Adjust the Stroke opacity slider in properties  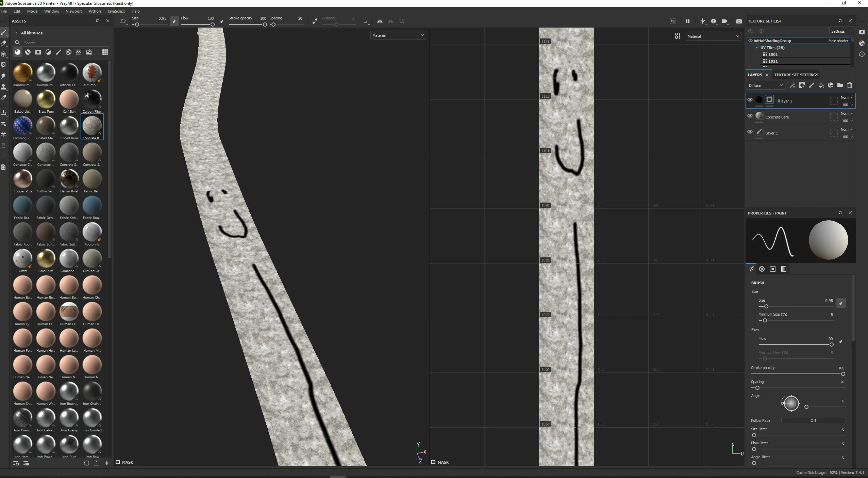(x=843, y=374)
